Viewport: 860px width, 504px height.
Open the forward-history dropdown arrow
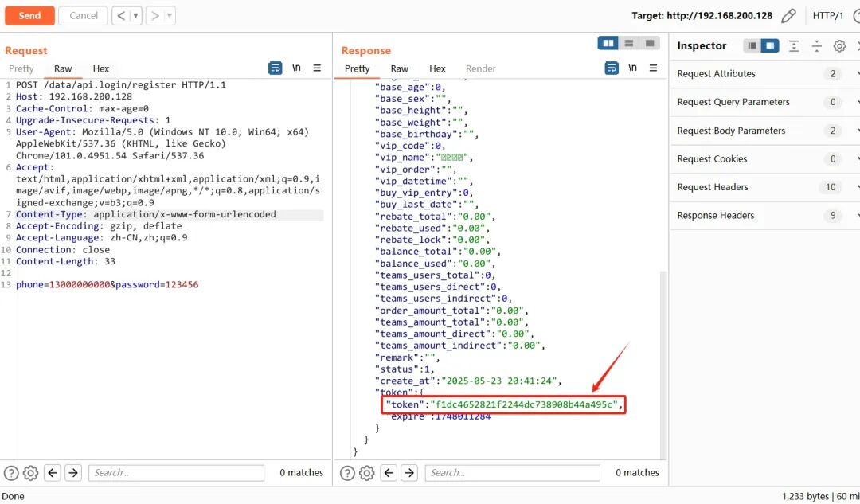click(x=170, y=15)
